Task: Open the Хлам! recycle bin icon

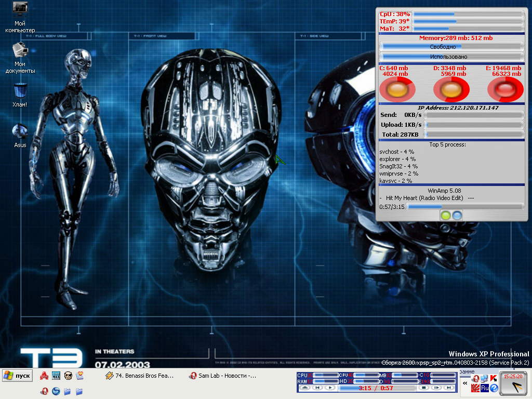Action: 20,95
